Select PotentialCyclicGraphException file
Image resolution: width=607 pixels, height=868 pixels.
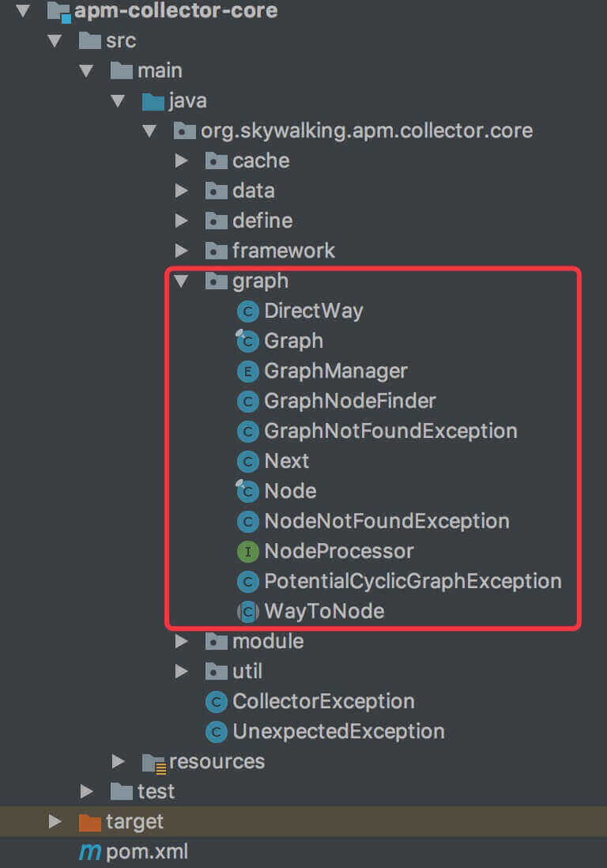(x=413, y=581)
